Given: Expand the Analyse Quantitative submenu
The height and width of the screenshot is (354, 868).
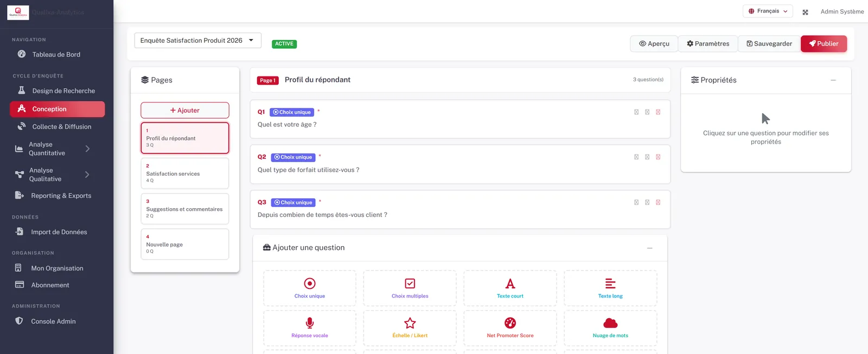Looking at the screenshot, I should point(57,149).
